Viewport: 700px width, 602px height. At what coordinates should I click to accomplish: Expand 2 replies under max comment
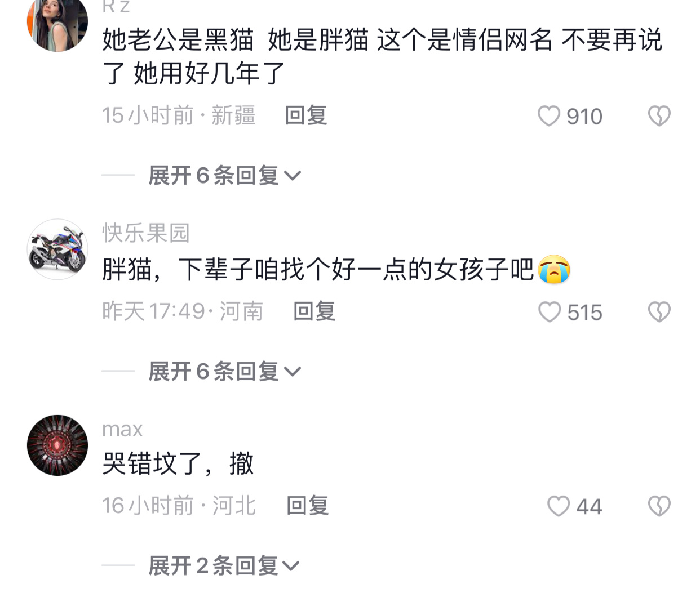[x=223, y=565]
